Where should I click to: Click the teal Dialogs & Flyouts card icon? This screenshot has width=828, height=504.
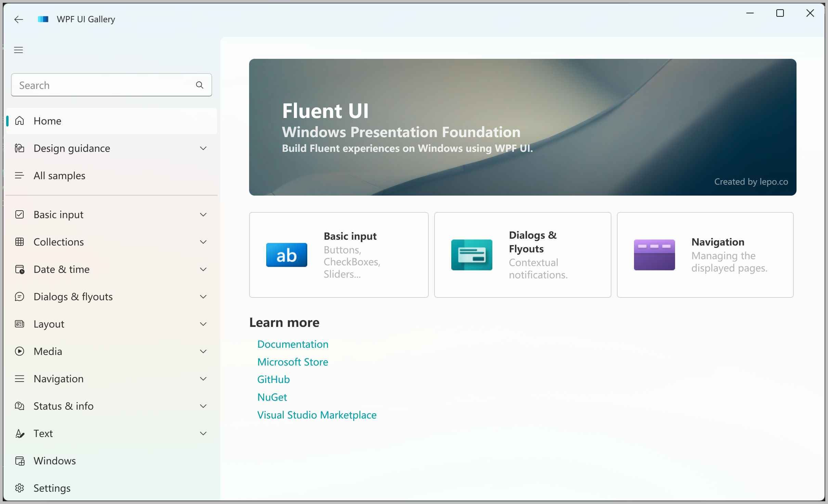pos(471,255)
